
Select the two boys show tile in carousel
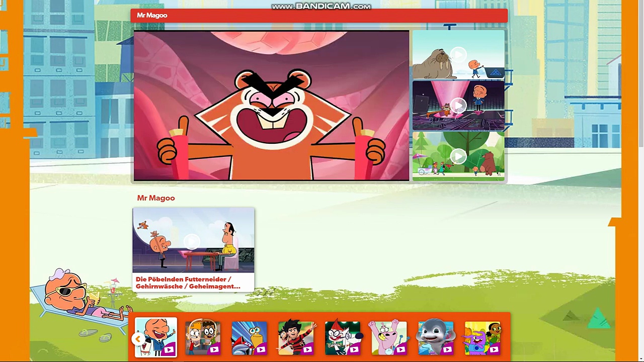[203, 337]
